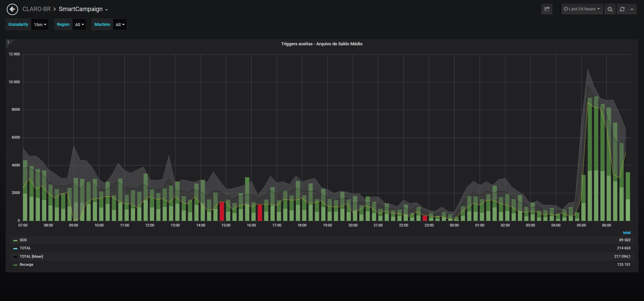Click the 10 000 y-axis label
The image size is (644, 301).
14,82
